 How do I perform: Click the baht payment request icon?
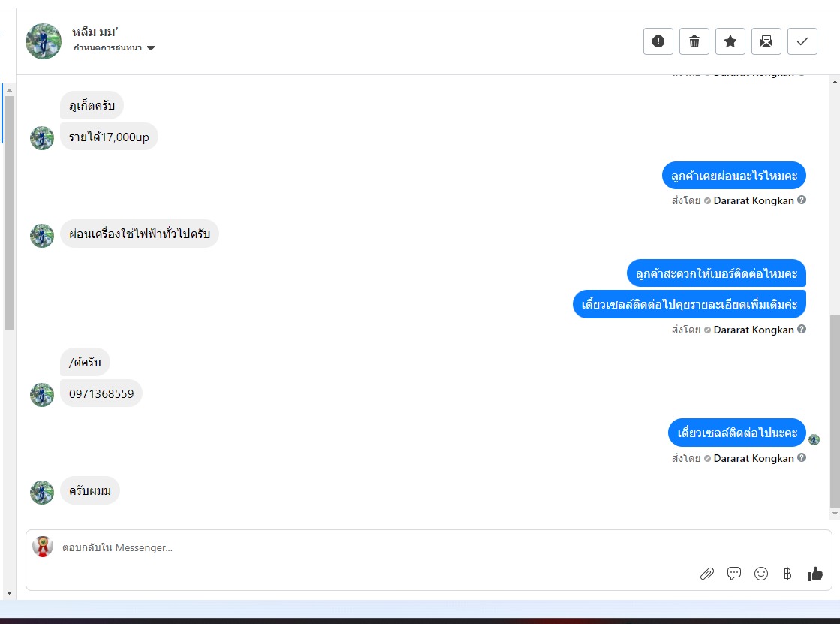click(787, 574)
